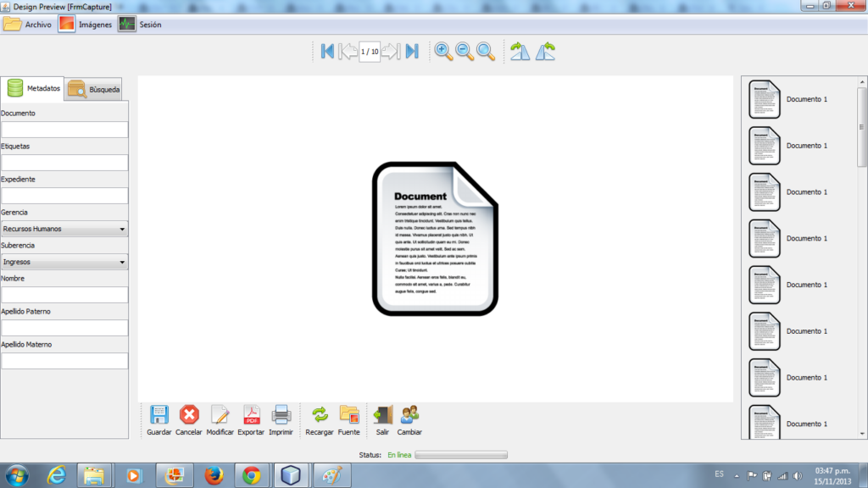Open the Sesión menu
Viewport: 868px width, 488px height.
pyautogui.click(x=140, y=25)
